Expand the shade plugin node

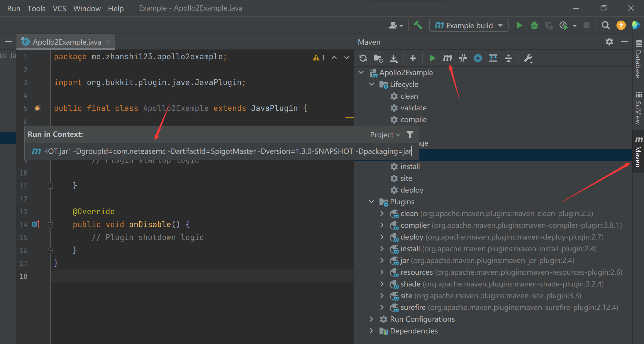click(382, 284)
